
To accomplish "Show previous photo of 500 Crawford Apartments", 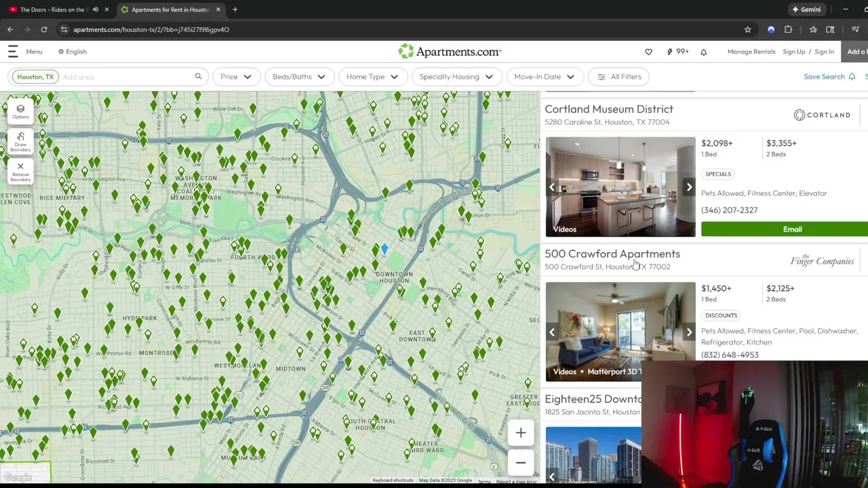I will pos(552,332).
